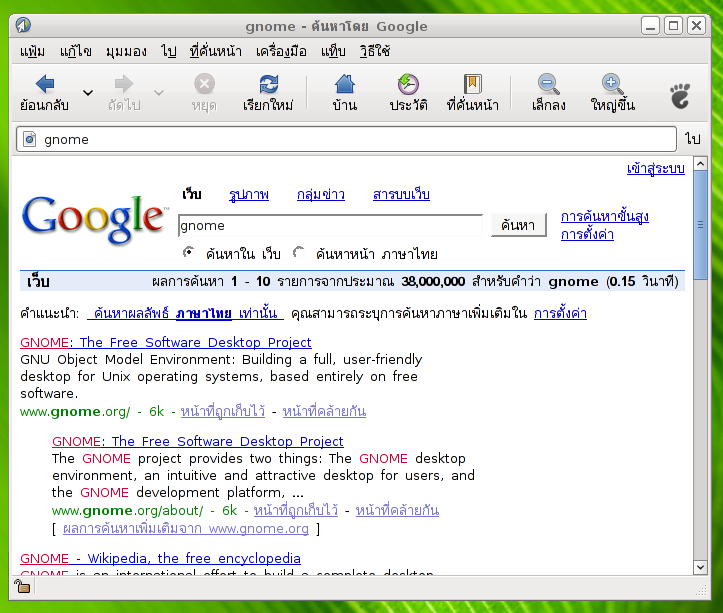Viewport: 723px width, 613px height.
Task: Open the แก้ไข menu
Action: [76, 51]
